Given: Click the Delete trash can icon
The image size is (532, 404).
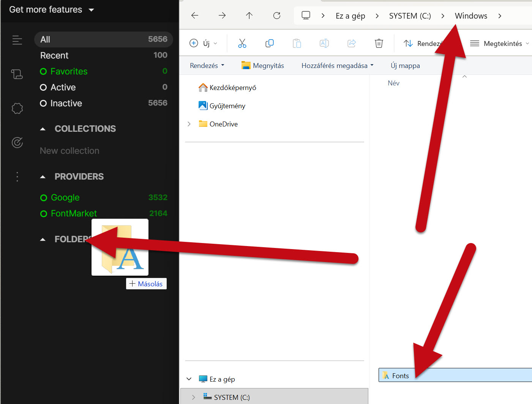Looking at the screenshot, I should coord(379,43).
